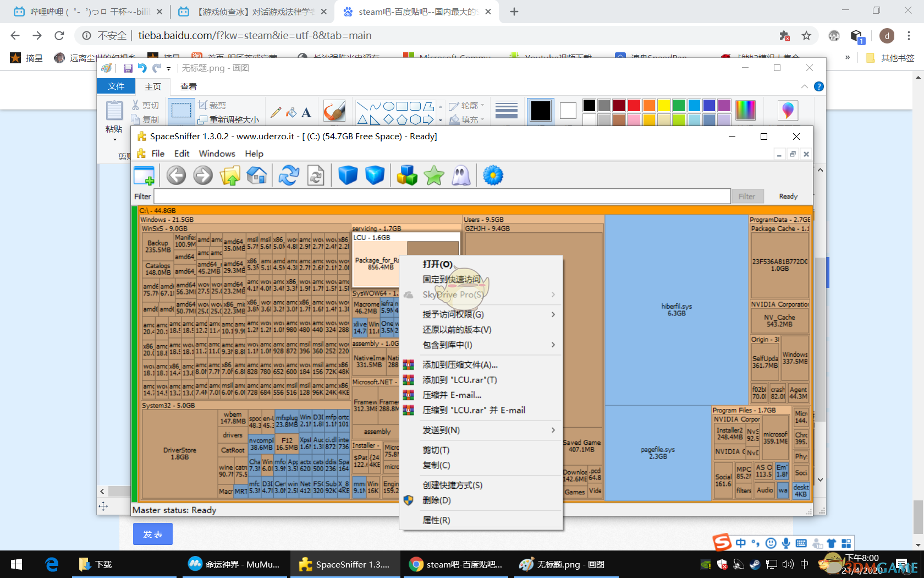The width and height of the screenshot is (924, 578).
Task: Pick yellow color swatch in Paint
Action: click(x=664, y=105)
